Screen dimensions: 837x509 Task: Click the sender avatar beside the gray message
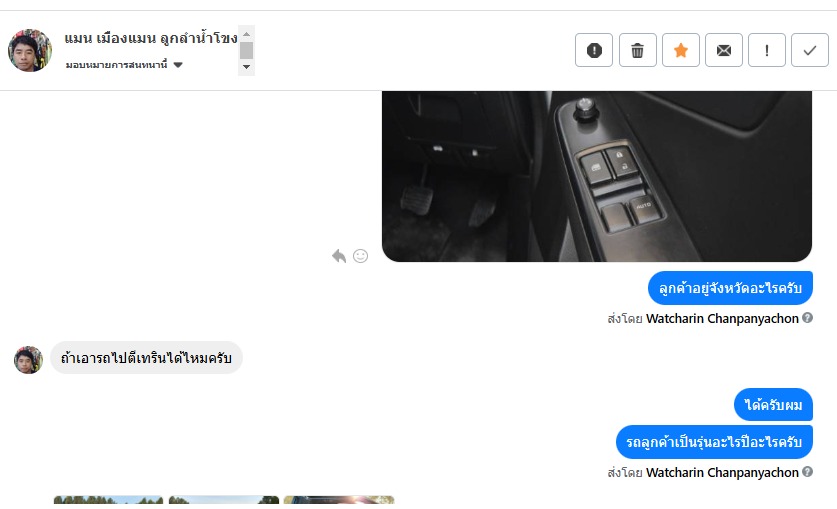coord(28,360)
